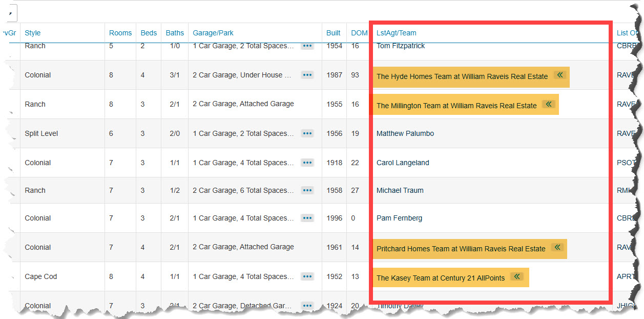Click the double-chevron icon beside The Millington Team
Screen dimensions: 644x319
[548, 104]
